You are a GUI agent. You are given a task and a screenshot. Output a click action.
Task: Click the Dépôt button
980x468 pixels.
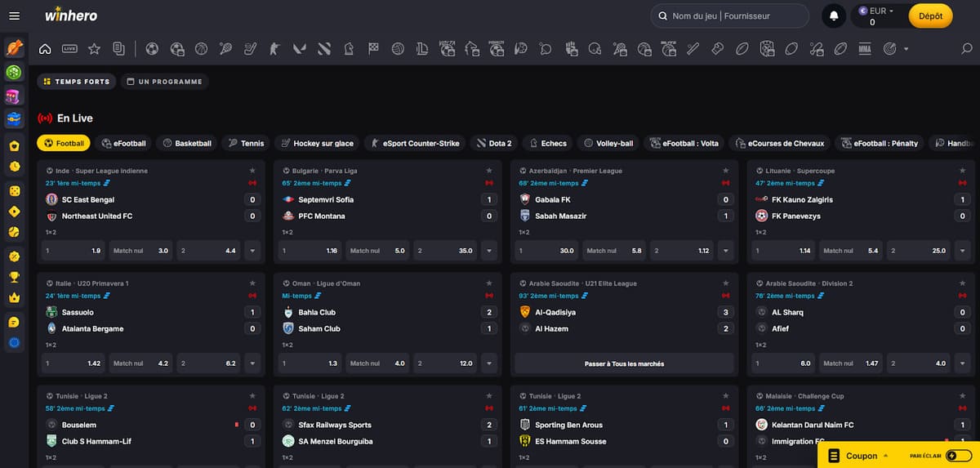[x=930, y=16]
